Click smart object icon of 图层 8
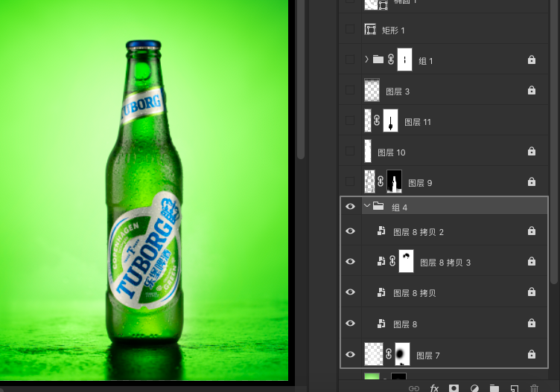The width and height of the screenshot is (560, 392). 381,323
